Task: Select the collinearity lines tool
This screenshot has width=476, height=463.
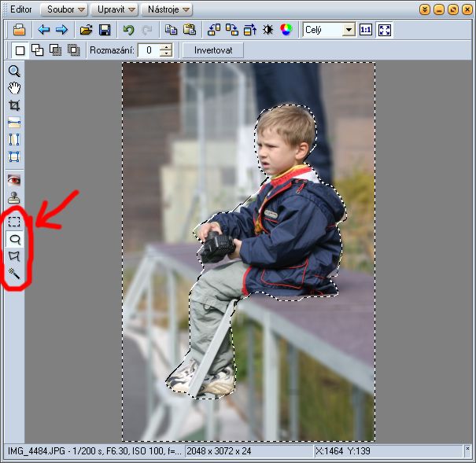Action: [x=14, y=140]
